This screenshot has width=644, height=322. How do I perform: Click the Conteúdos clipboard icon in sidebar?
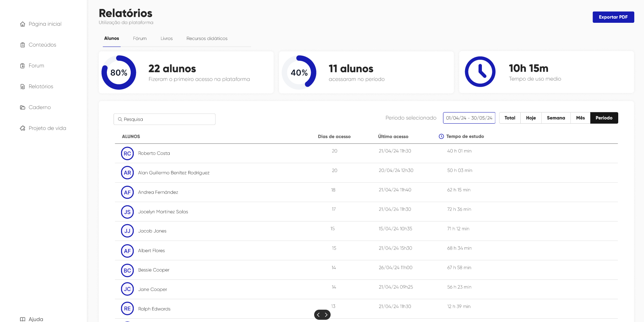click(22, 45)
